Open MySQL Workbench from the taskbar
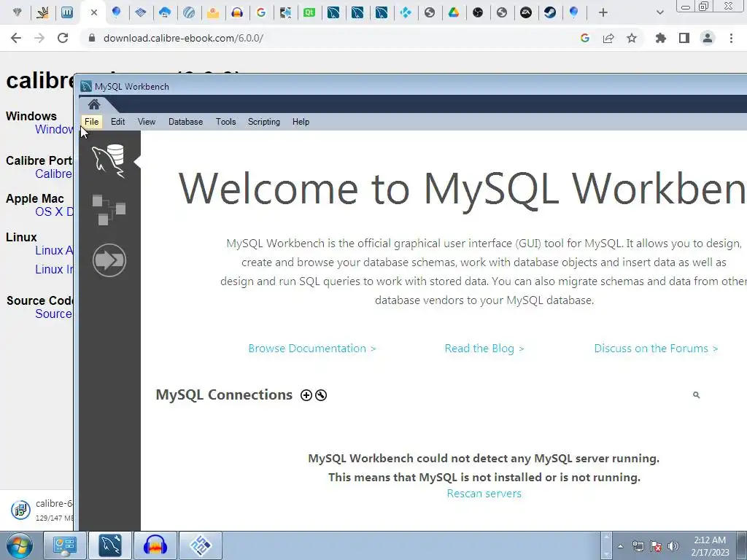Viewport: 747px width, 560px height. (110, 545)
